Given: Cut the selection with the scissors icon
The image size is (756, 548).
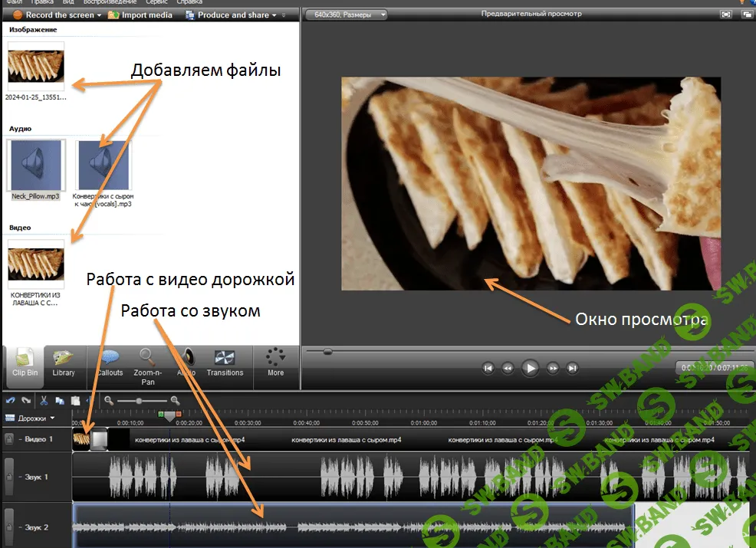Looking at the screenshot, I should (44, 400).
